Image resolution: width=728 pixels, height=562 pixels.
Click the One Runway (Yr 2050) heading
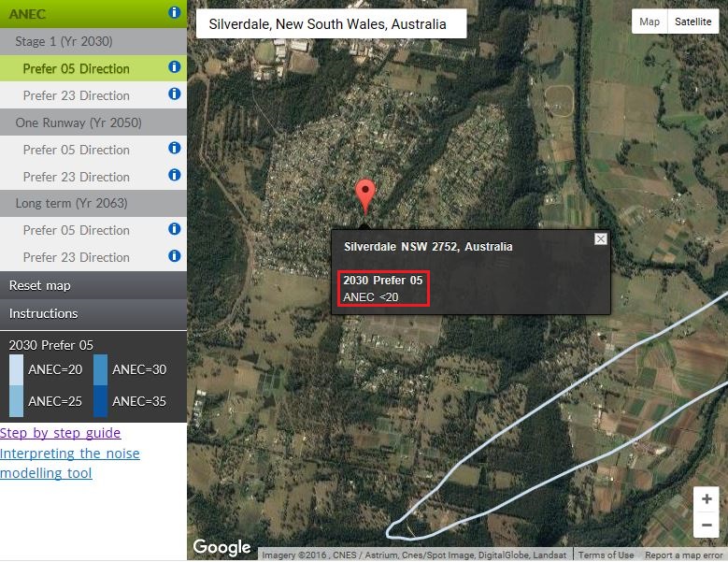(93, 122)
